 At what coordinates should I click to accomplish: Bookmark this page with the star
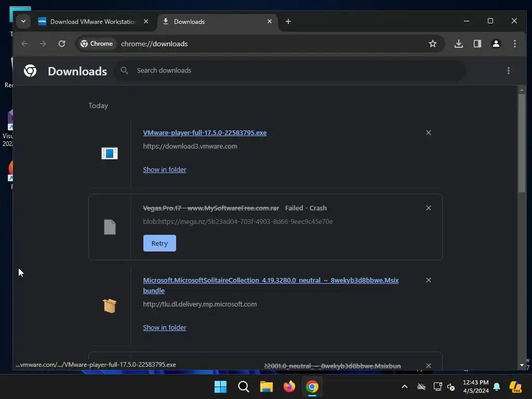[433, 44]
